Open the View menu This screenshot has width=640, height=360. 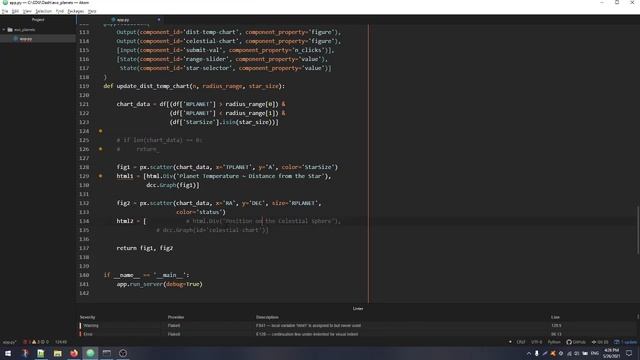coord(27,11)
